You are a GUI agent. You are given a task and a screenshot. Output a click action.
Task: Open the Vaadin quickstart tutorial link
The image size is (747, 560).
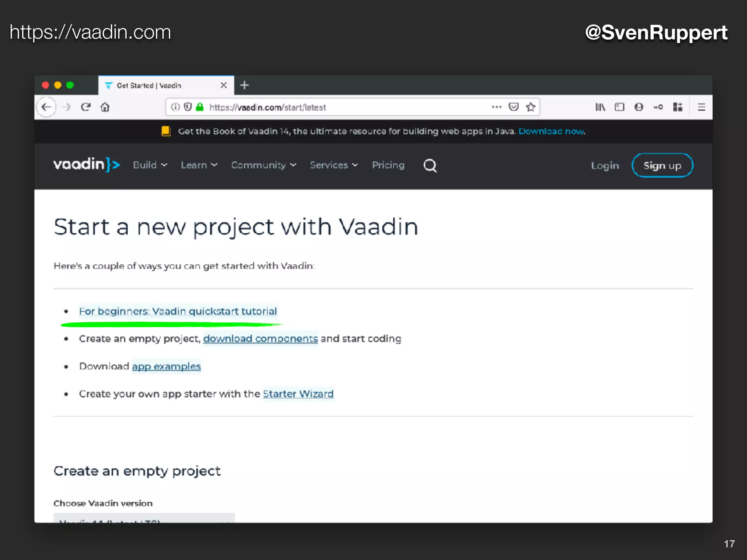click(x=178, y=311)
